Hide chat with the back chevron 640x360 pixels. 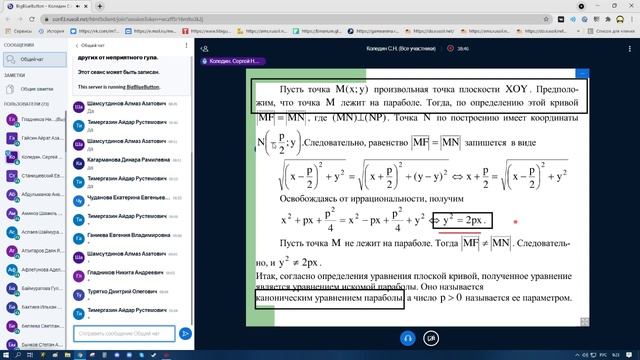pos(77,45)
